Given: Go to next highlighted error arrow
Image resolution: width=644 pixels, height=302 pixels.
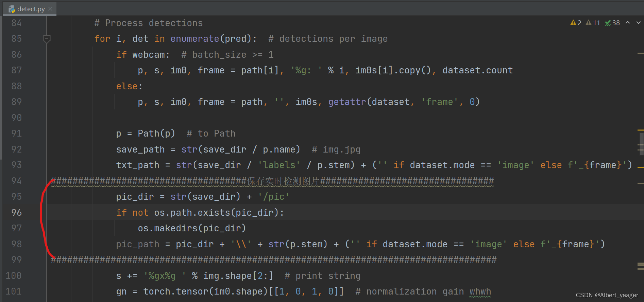Looking at the screenshot, I should click(638, 23).
